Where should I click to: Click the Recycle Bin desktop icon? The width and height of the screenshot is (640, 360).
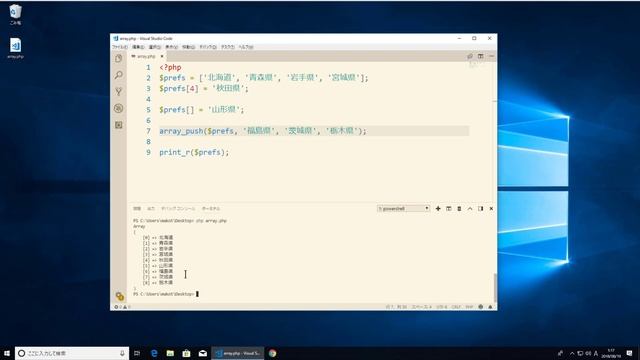pyautogui.click(x=15, y=15)
